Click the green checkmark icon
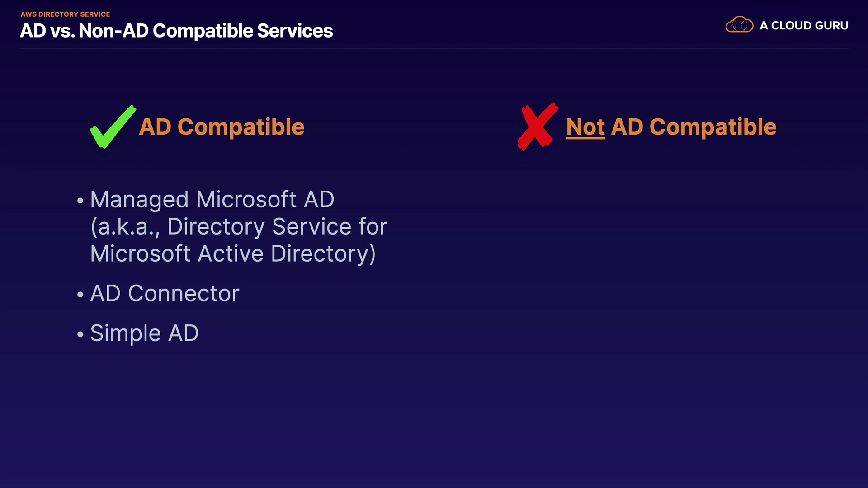The height and width of the screenshot is (488, 868). 112,127
